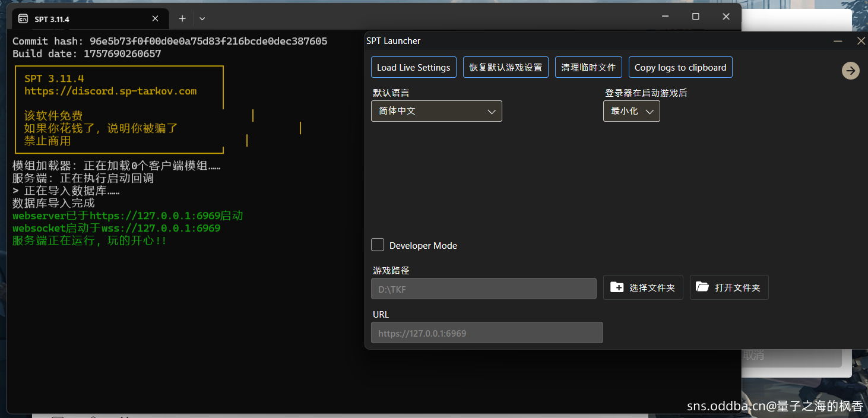
Task: Click the Build date line in terminal
Action: coord(87,54)
